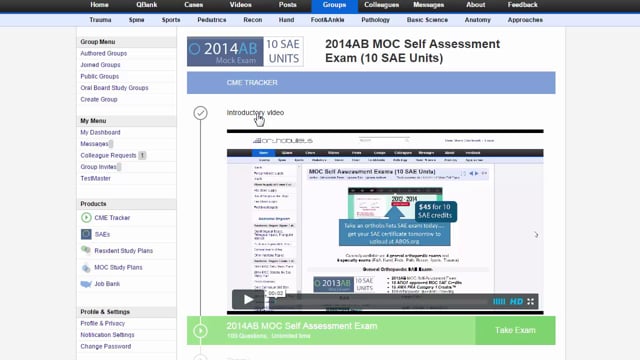
Task: Select the Sports specialty
Action: tap(171, 20)
